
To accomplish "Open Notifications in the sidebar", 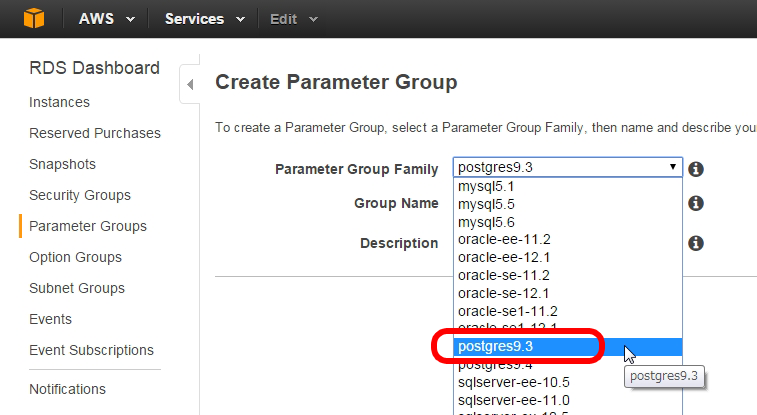I will pyautogui.click(x=67, y=389).
